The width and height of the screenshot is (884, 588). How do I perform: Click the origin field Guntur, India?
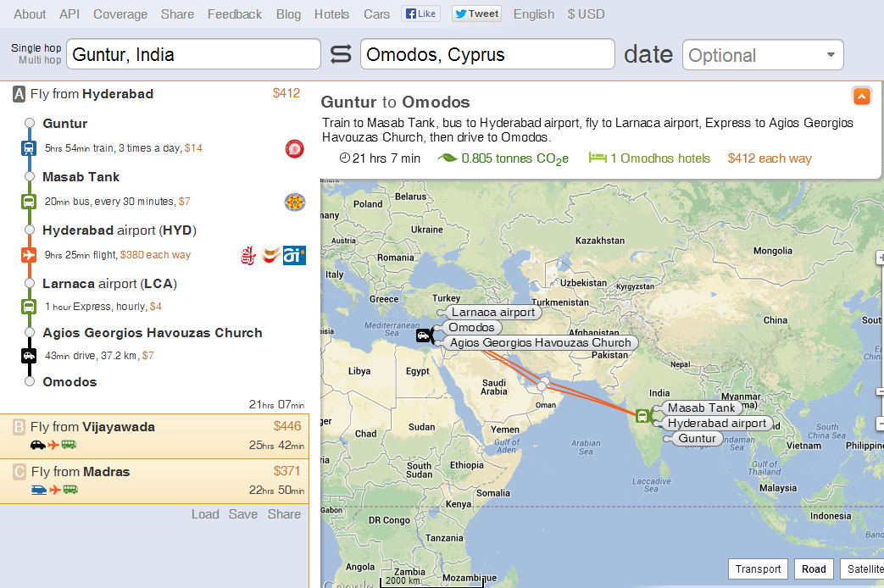pyautogui.click(x=193, y=54)
